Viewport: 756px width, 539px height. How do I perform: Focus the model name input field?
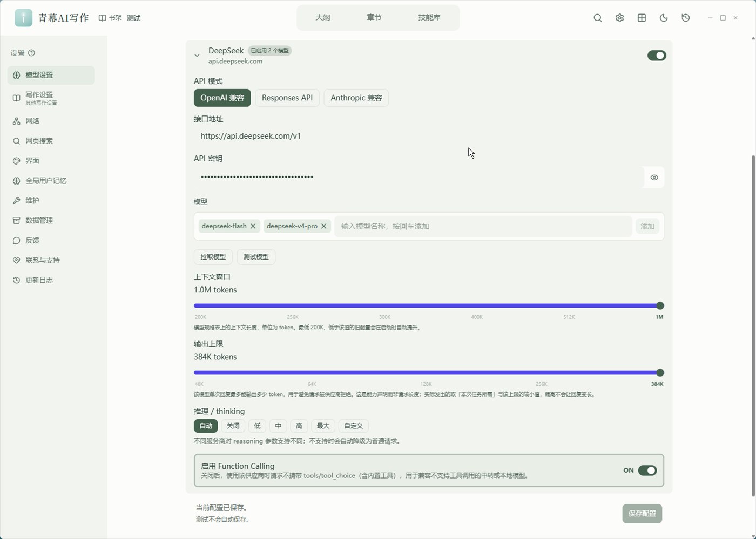[x=483, y=226]
